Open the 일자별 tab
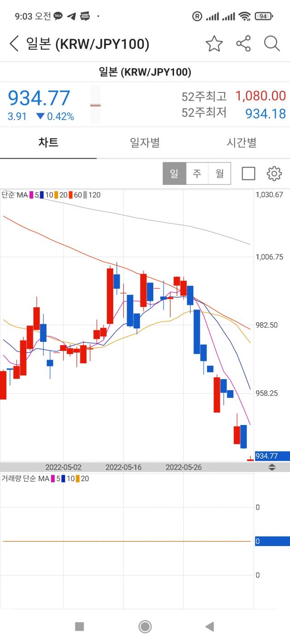The image size is (290, 644). [x=145, y=143]
